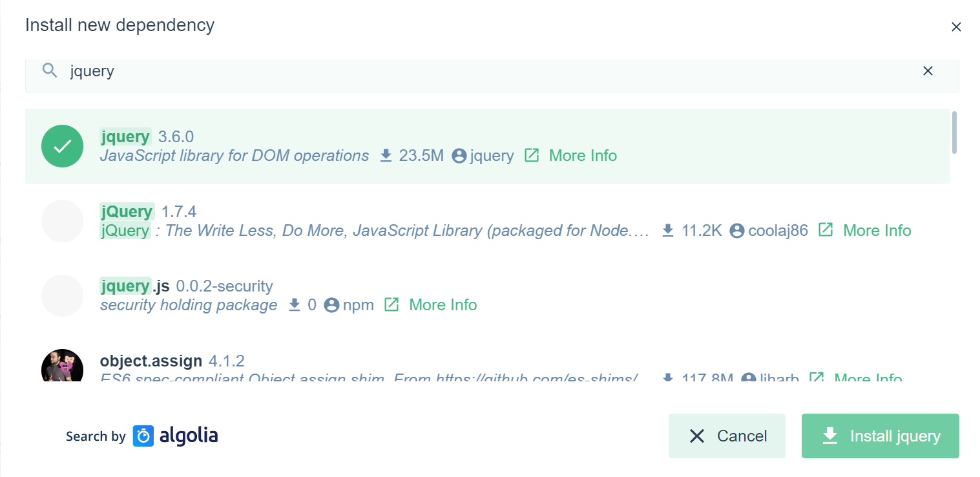Click the coolaj86 author avatar icon
This screenshot has height=477, width=980.
point(737,231)
